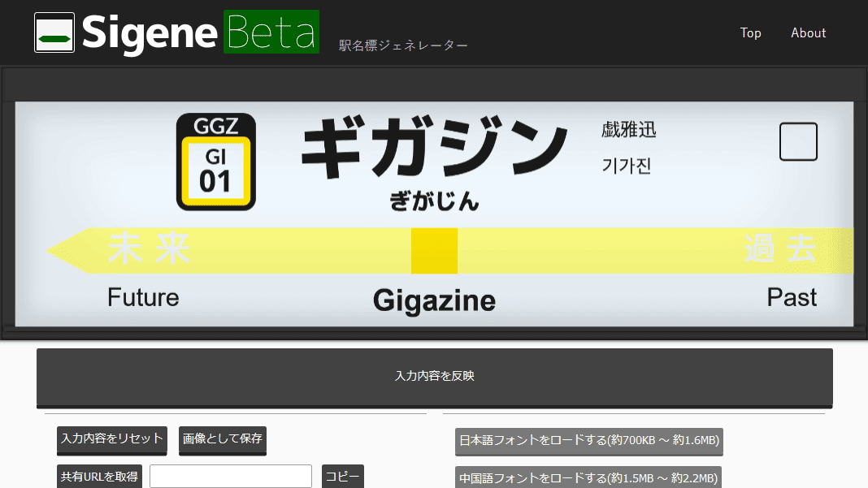
Task: Click the Future label
Action: coord(143,298)
